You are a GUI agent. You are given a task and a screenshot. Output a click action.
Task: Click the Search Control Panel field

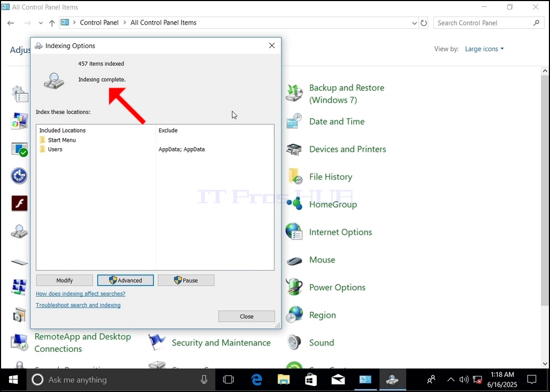(488, 23)
